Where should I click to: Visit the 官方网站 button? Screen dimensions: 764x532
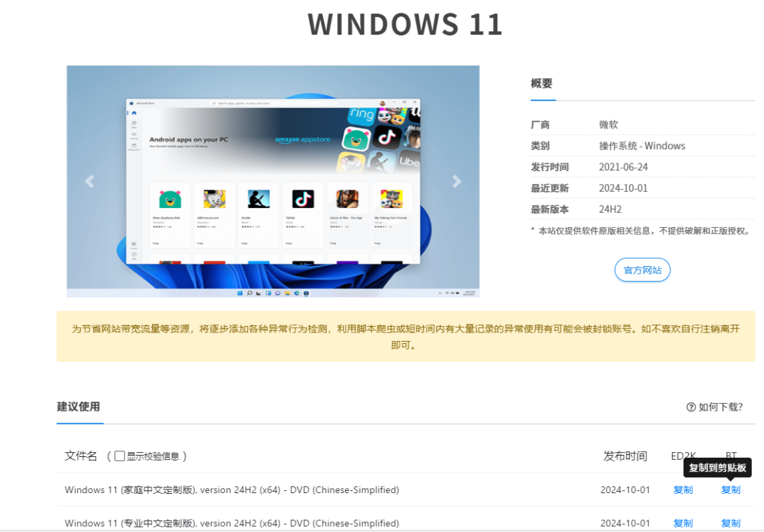click(x=642, y=270)
